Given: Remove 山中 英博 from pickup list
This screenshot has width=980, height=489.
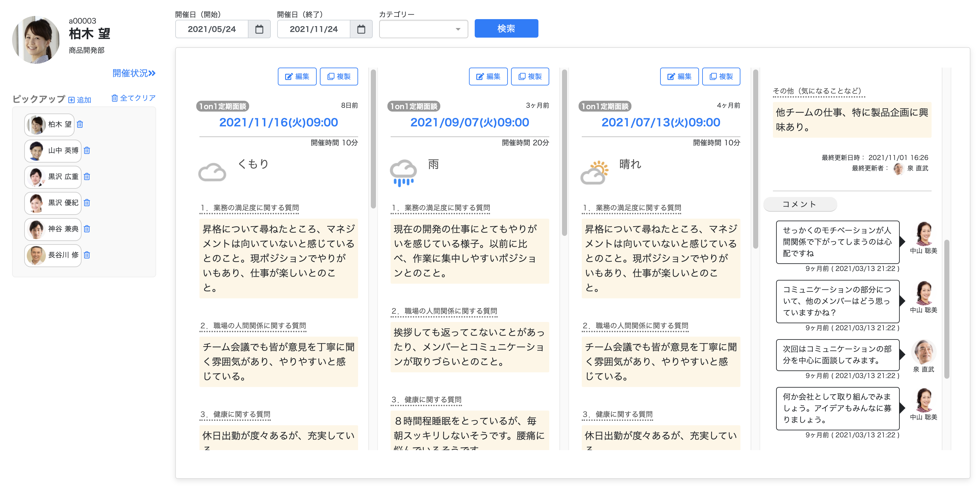Looking at the screenshot, I should [x=87, y=151].
